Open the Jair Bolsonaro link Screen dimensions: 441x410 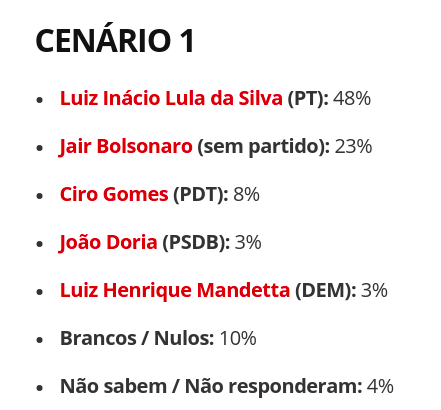(x=126, y=147)
